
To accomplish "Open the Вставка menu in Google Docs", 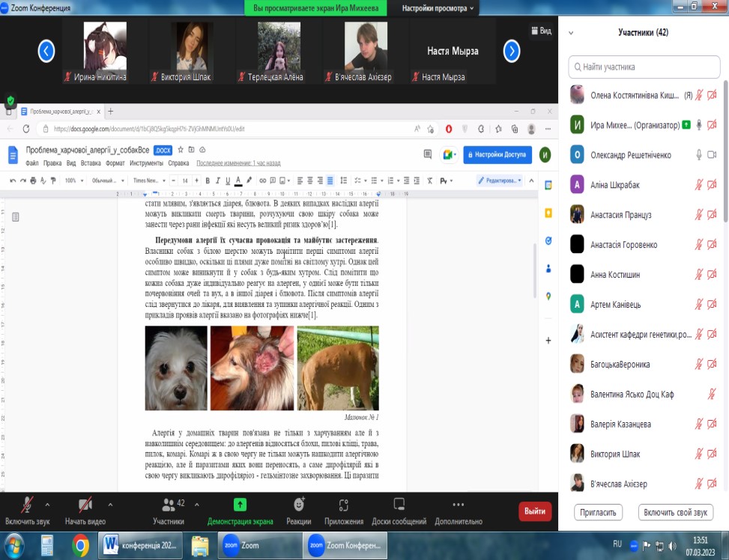I will click(91, 162).
